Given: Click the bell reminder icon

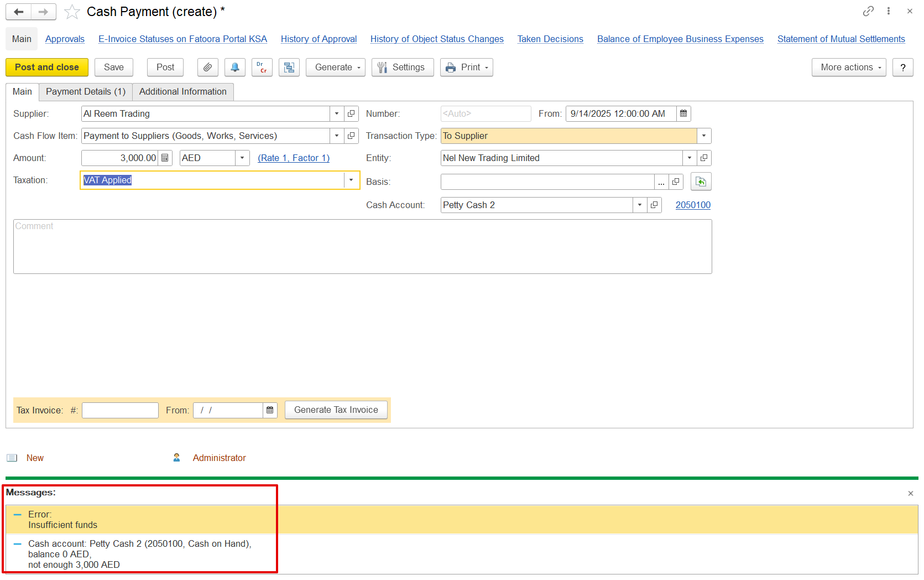Looking at the screenshot, I should click(235, 68).
